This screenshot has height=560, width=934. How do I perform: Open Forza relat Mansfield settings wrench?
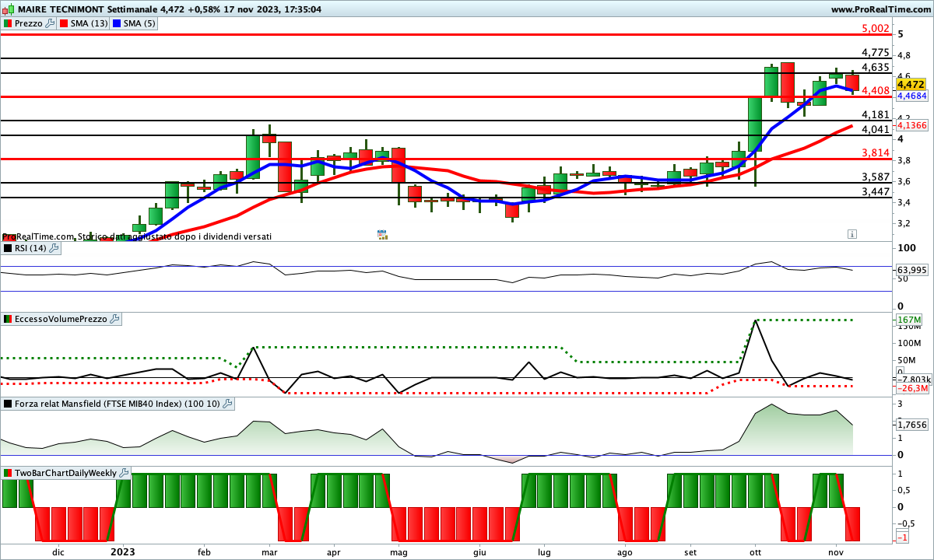point(227,404)
